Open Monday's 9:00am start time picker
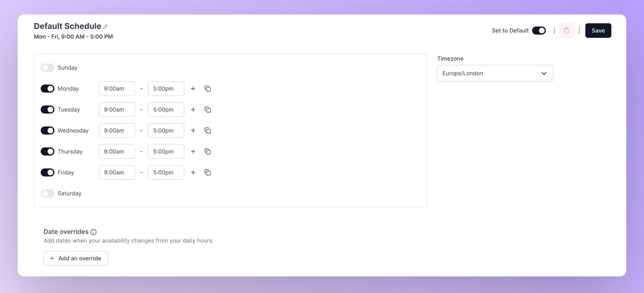This screenshot has height=293, width=644. [117, 89]
